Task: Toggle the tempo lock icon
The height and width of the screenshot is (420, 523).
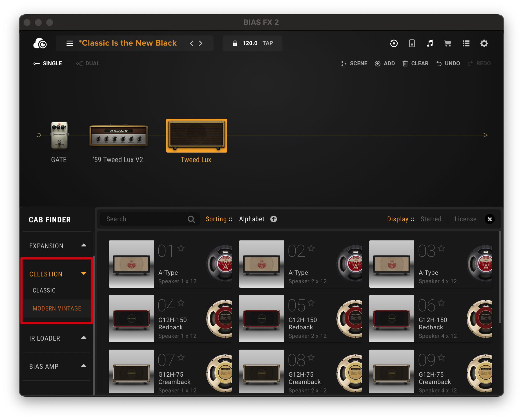Action: [x=235, y=43]
